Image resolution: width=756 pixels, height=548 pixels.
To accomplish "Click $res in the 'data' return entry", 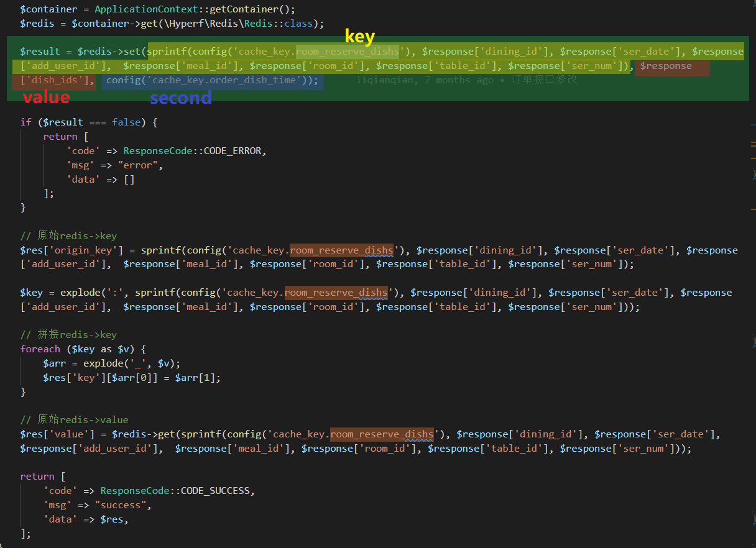I will (x=112, y=519).
